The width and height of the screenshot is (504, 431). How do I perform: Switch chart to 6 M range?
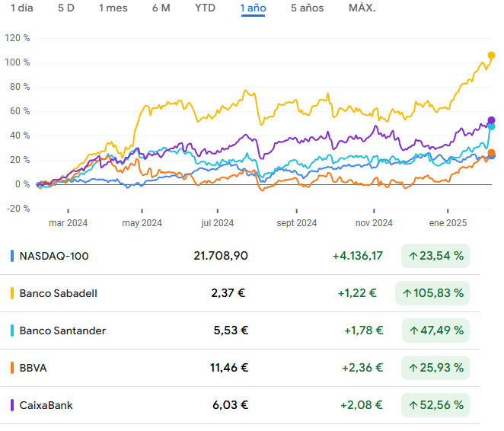(x=161, y=8)
